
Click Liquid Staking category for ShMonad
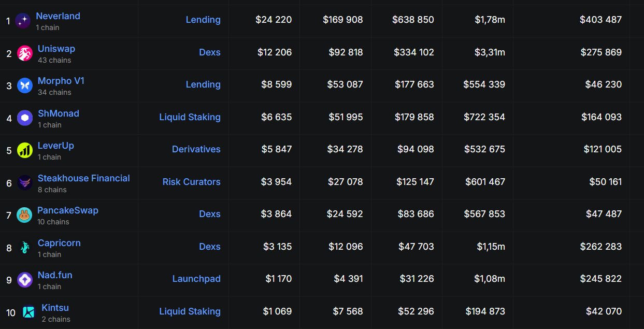tap(190, 117)
